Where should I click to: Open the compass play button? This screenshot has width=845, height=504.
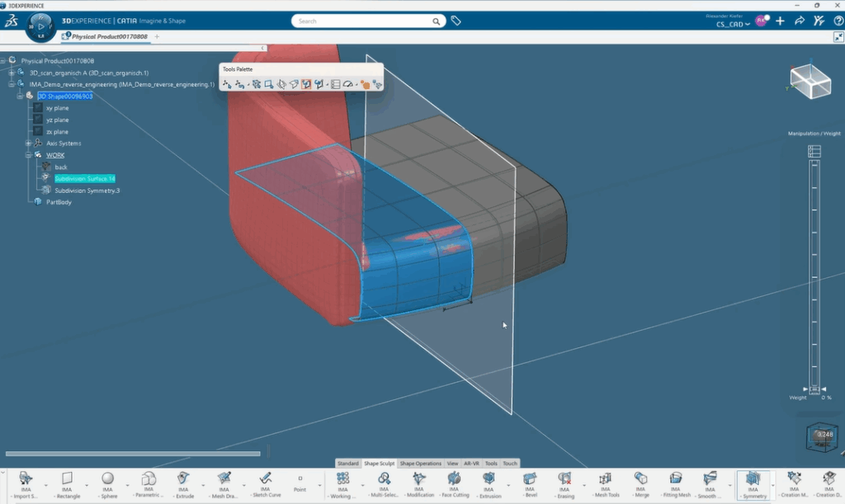pos(40,26)
